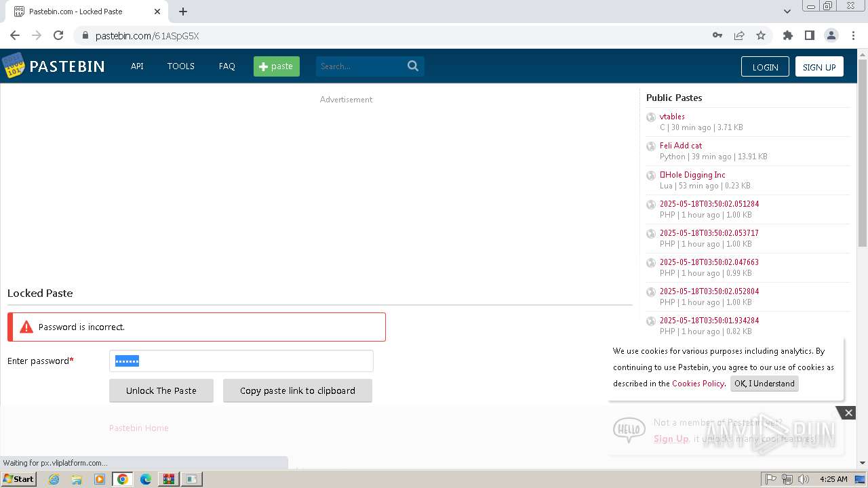Click the action center flag tray icon
Image resolution: width=868 pixels, height=488 pixels.
coord(771,479)
